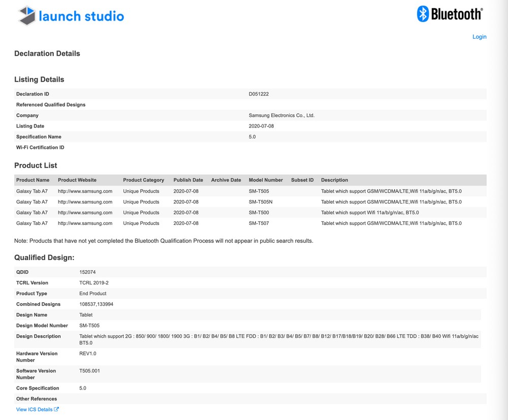
Task: Select Design Model Number value SM-T505
Action: pos(89,326)
